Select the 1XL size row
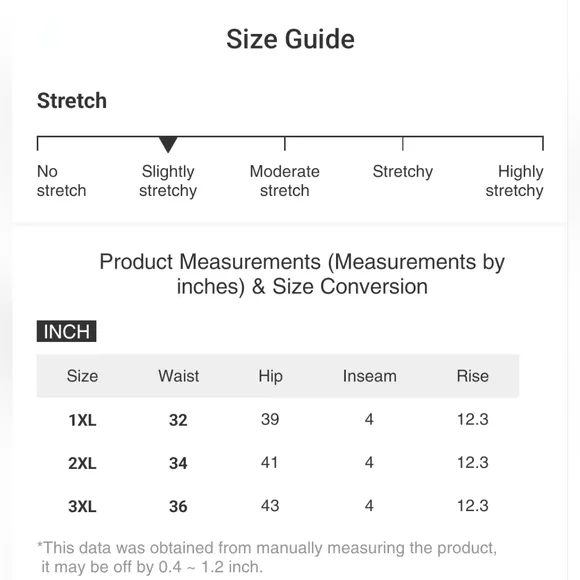The height and width of the screenshot is (580, 580). pos(278,419)
